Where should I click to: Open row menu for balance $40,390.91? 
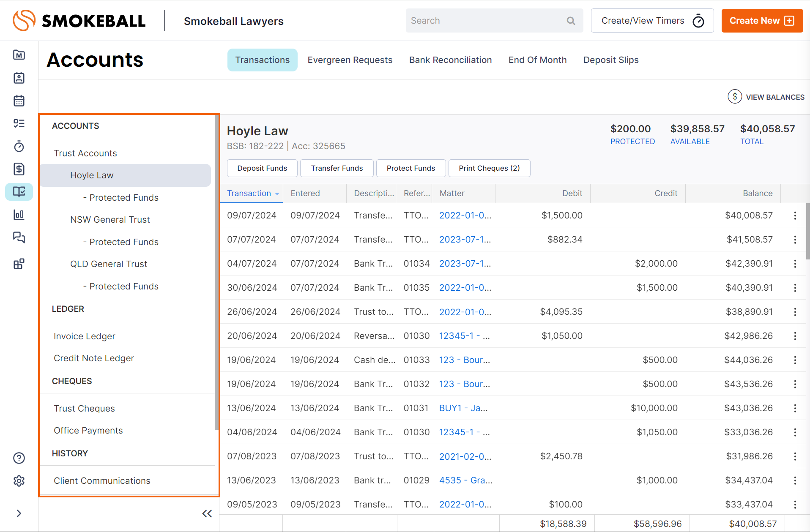pos(795,288)
